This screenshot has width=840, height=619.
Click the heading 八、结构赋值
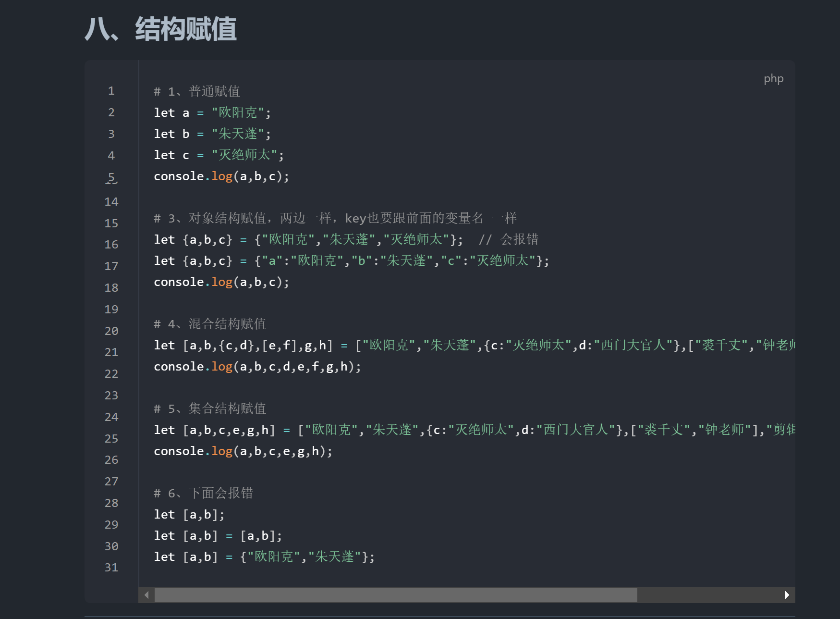click(161, 29)
